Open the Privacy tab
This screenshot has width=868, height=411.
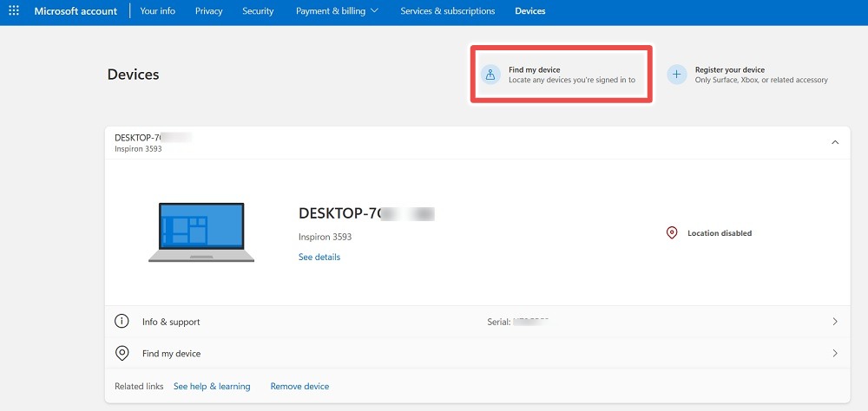click(208, 11)
